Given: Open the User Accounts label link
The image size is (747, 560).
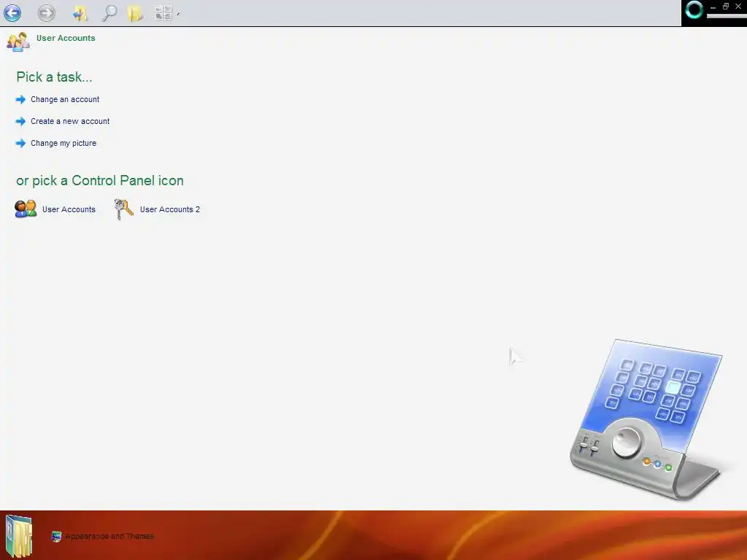Looking at the screenshot, I should tap(69, 209).
